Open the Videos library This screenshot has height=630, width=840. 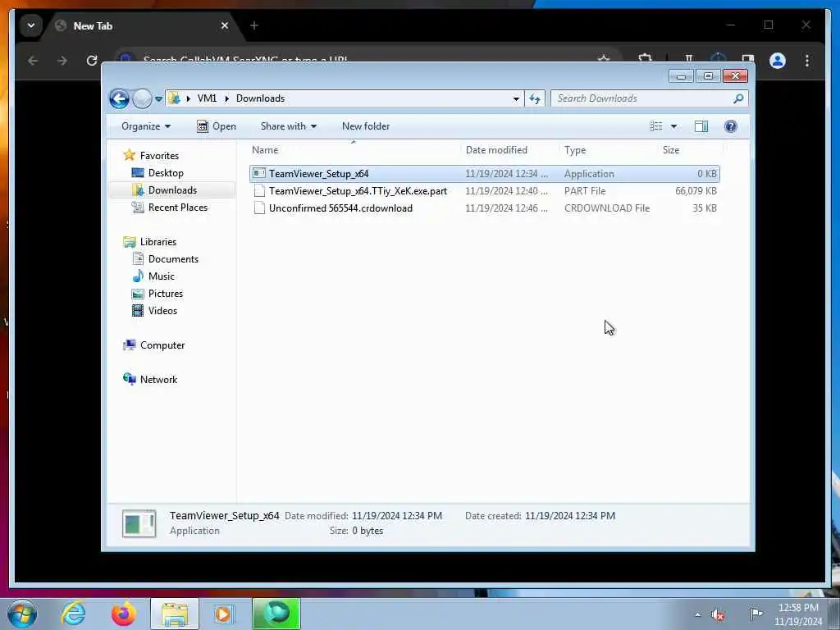tap(162, 311)
